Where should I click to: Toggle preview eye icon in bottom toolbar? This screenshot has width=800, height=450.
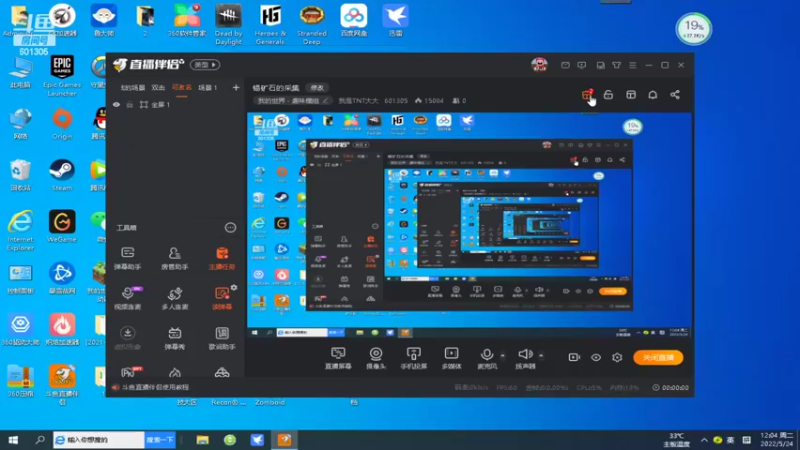596,357
